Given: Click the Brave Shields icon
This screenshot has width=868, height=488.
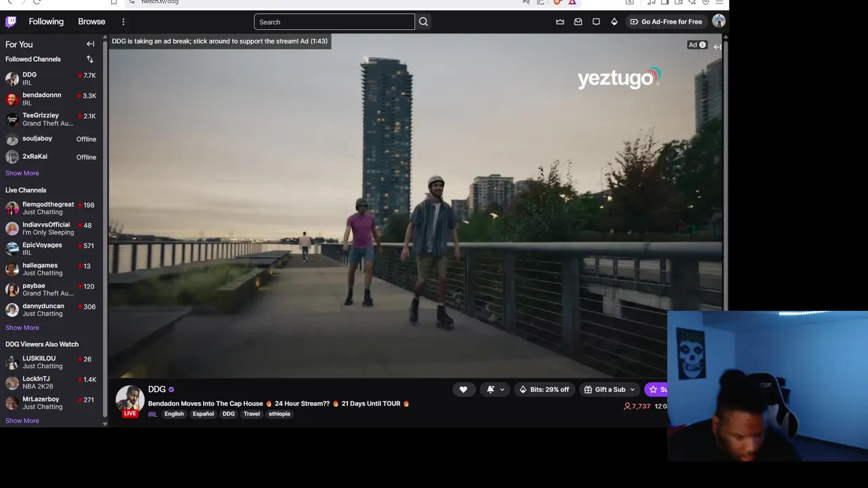Looking at the screenshot, I should pyautogui.click(x=557, y=2).
